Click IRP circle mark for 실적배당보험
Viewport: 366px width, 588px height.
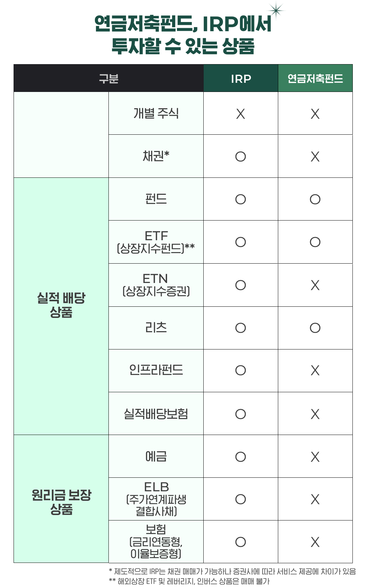click(x=241, y=414)
